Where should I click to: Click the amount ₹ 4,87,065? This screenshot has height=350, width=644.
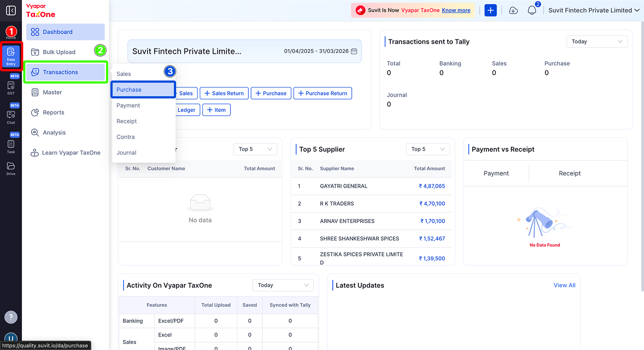432,186
